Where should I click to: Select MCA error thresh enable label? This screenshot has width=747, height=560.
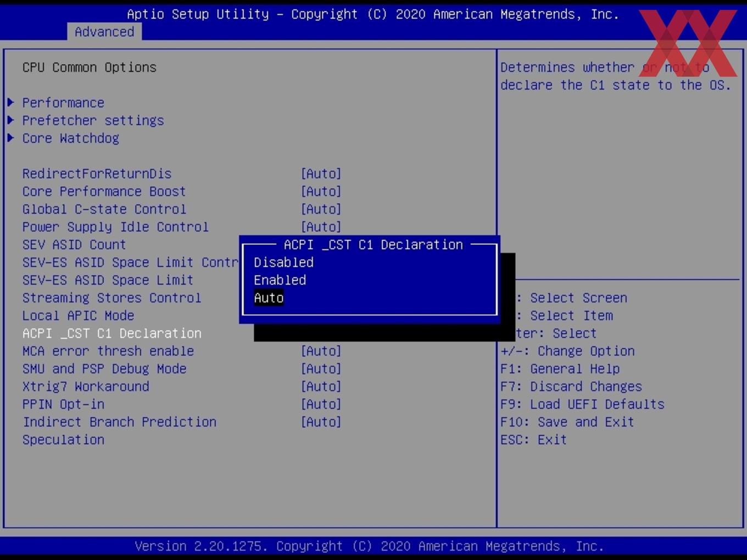point(108,351)
